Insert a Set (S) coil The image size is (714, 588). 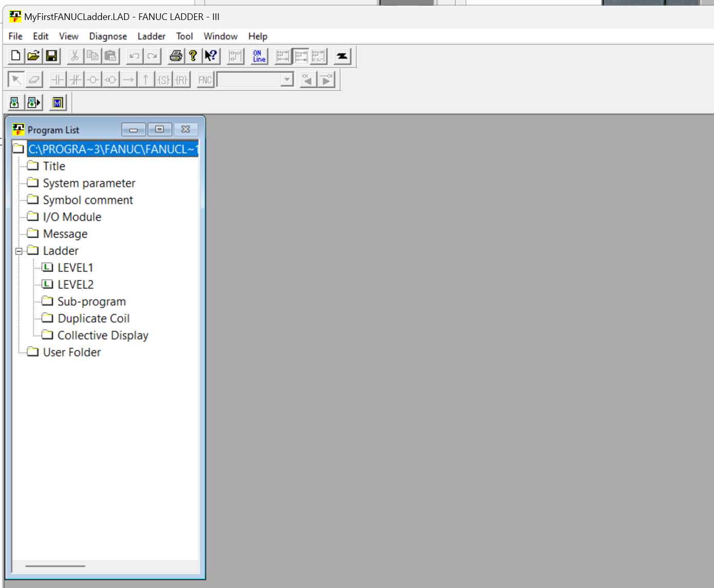click(164, 79)
